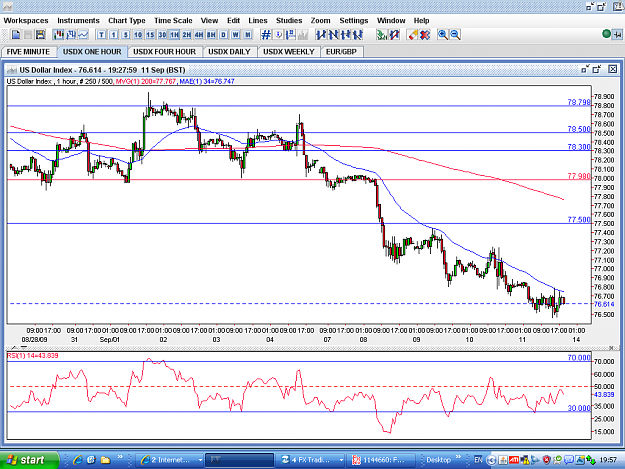The image size is (625, 469).
Task: Set timescale to 10 minutes
Action: (x=138, y=35)
